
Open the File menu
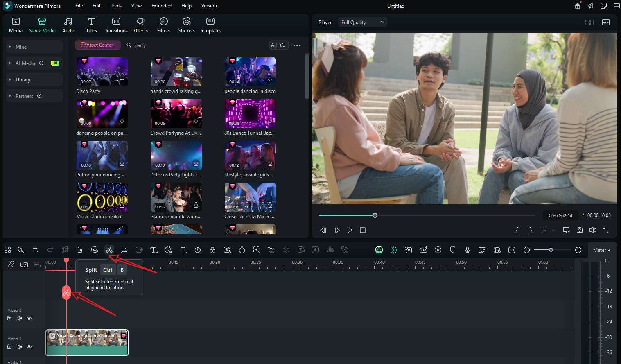pyautogui.click(x=79, y=6)
